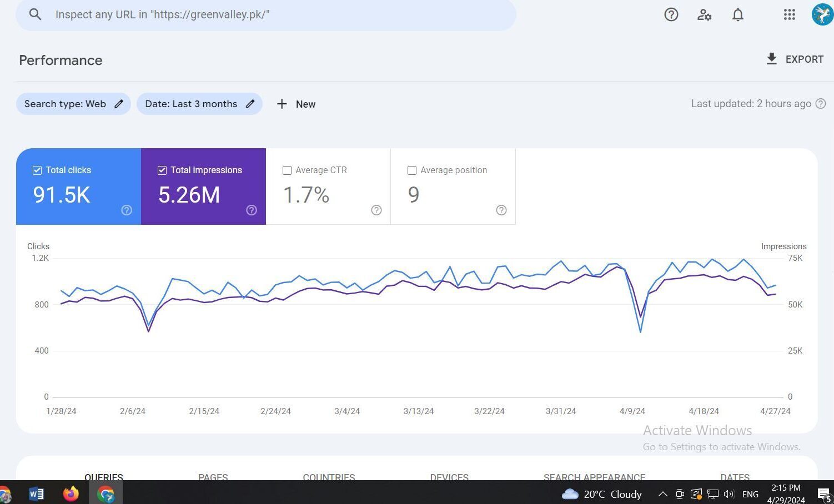Open the account profile avatar

click(822, 14)
